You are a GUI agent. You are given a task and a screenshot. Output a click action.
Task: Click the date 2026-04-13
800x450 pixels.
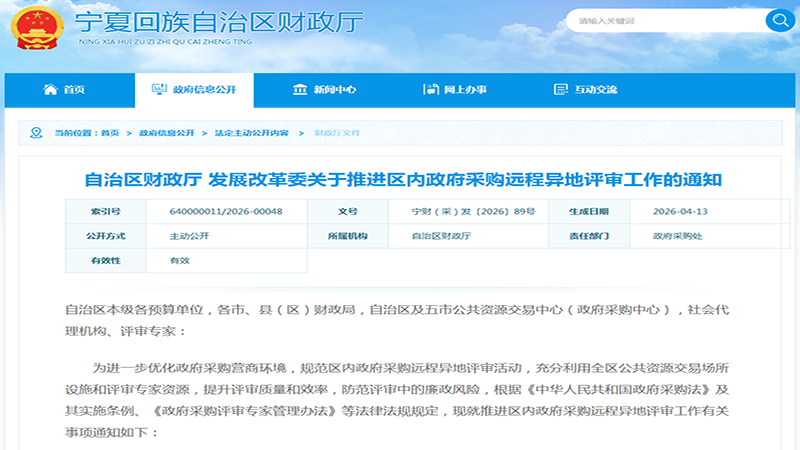pyautogui.click(x=680, y=211)
